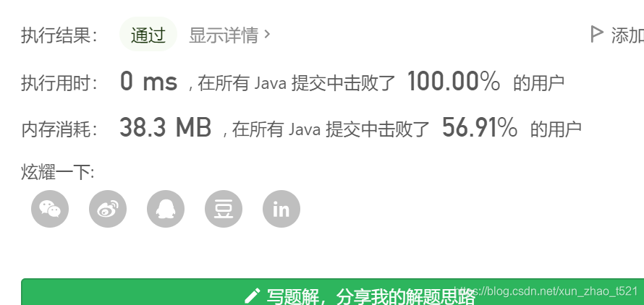Viewport: 644px width, 305px height.
Task: Click the 38.3 MB memory usage value
Action: click(166, 128)
